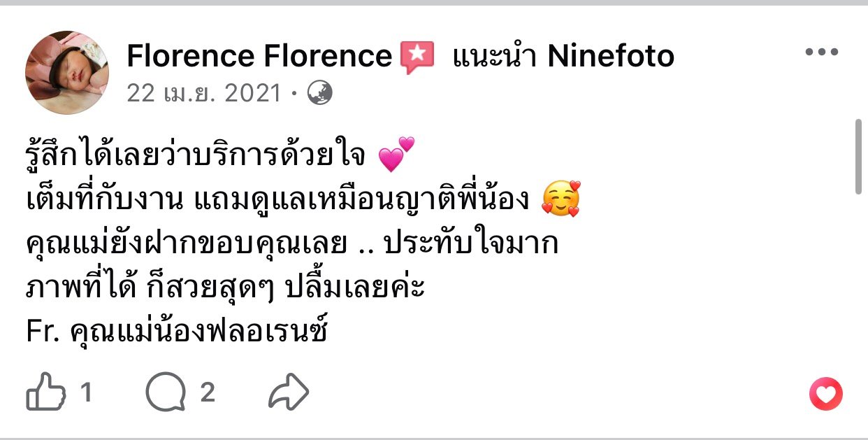Click the แนะนำ label beside Ninefoto
868x440 pixels.
[x=495, y=56]
